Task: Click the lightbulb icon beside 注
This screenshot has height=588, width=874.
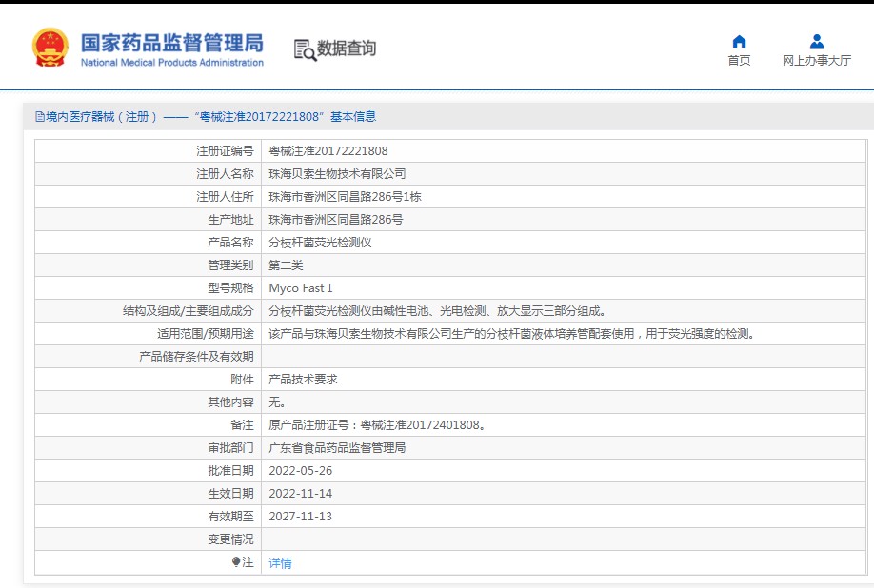Action: coord(236,562)
